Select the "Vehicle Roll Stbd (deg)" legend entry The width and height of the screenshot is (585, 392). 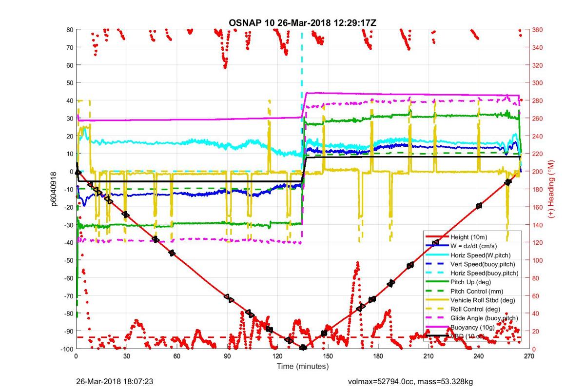click(x=482, y=300)
